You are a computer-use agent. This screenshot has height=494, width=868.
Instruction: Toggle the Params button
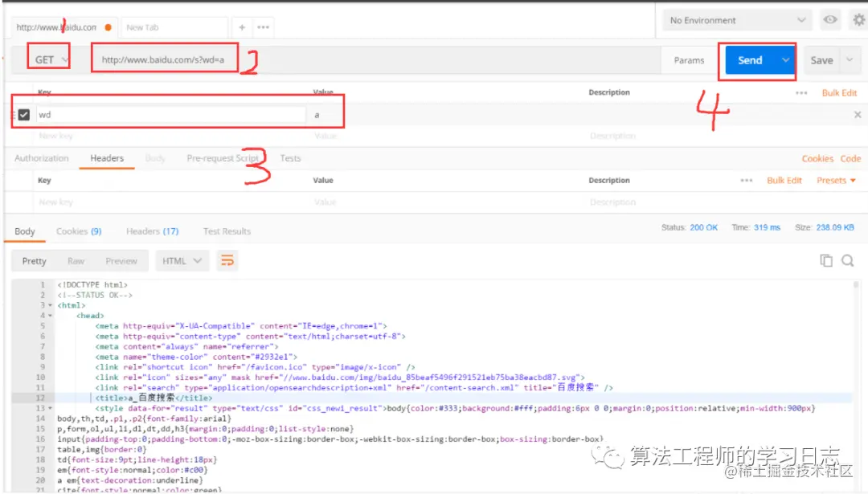click(x=689, y=60)
